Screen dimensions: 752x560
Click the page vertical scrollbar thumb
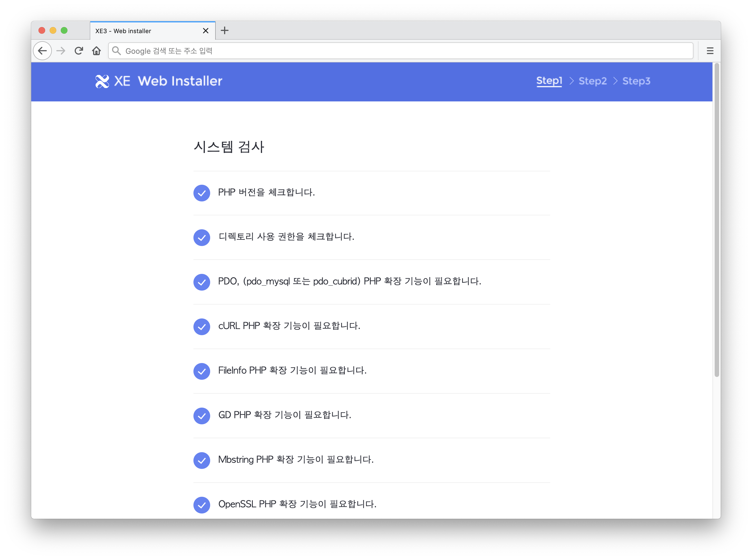(716, 220)
